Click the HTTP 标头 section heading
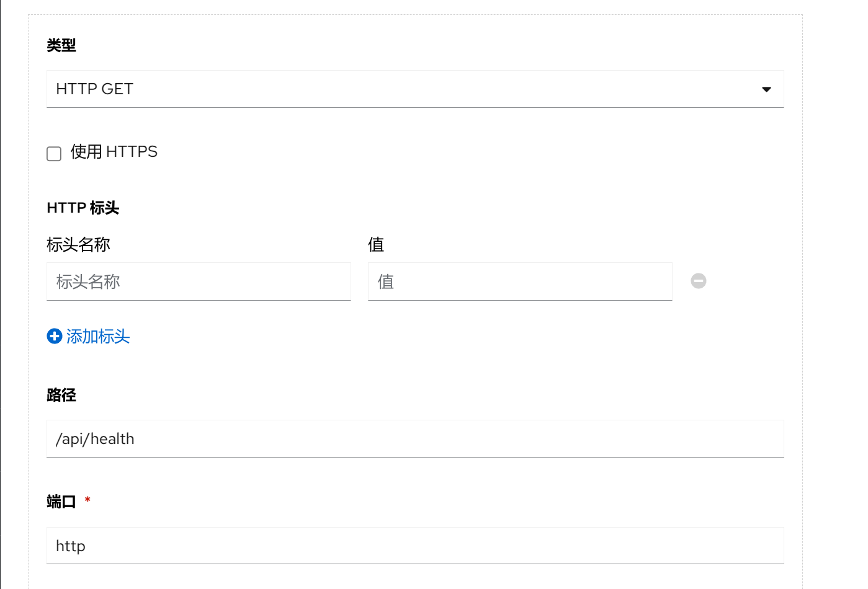868x589 pixels. tap(83, 208)
